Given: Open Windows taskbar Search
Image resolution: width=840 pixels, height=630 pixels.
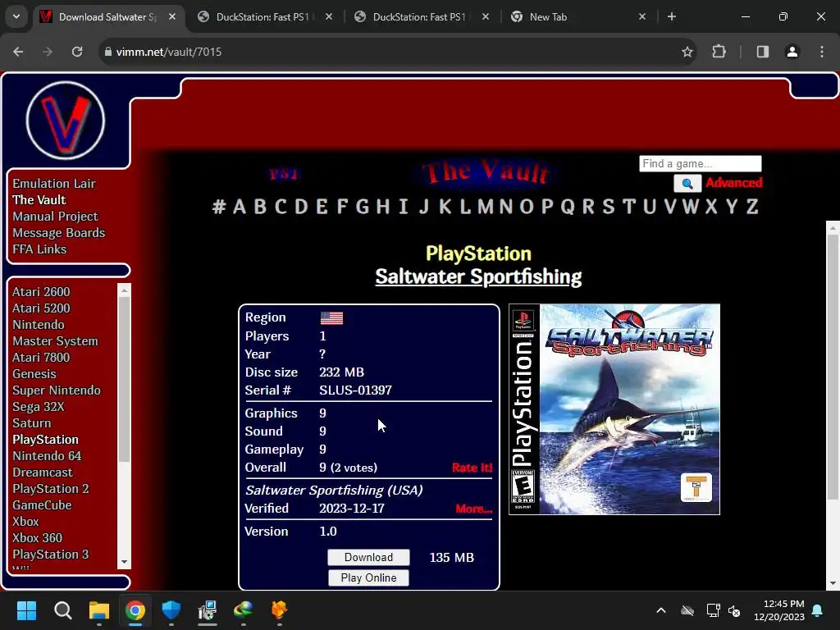Looking at the screenshot, I should click(62, 610).
